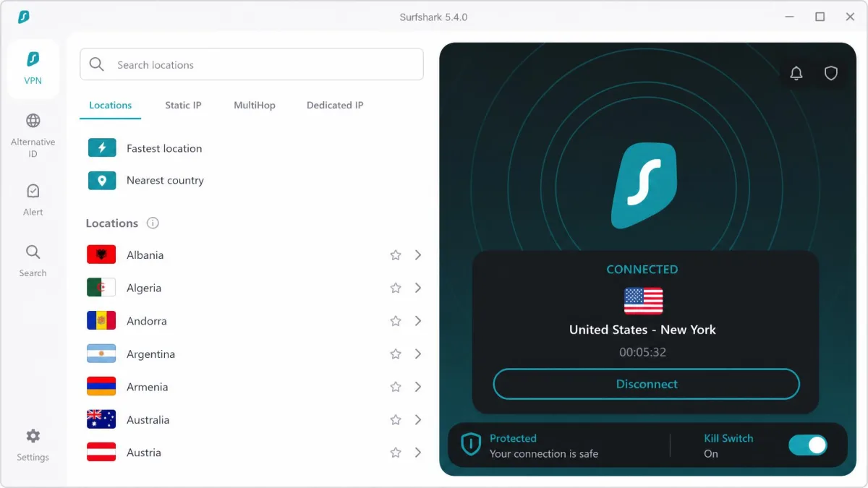Switch to the Locations tab

[110, 106]
